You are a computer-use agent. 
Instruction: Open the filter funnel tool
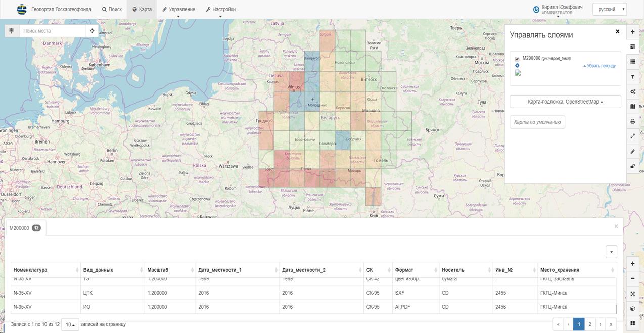coord(632,77)
